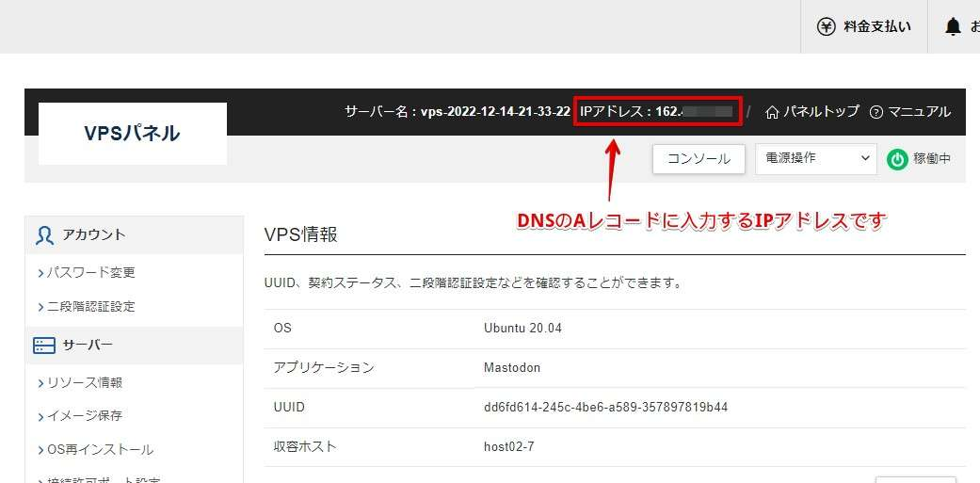Open the 料金支払い link

click(876, 27)
